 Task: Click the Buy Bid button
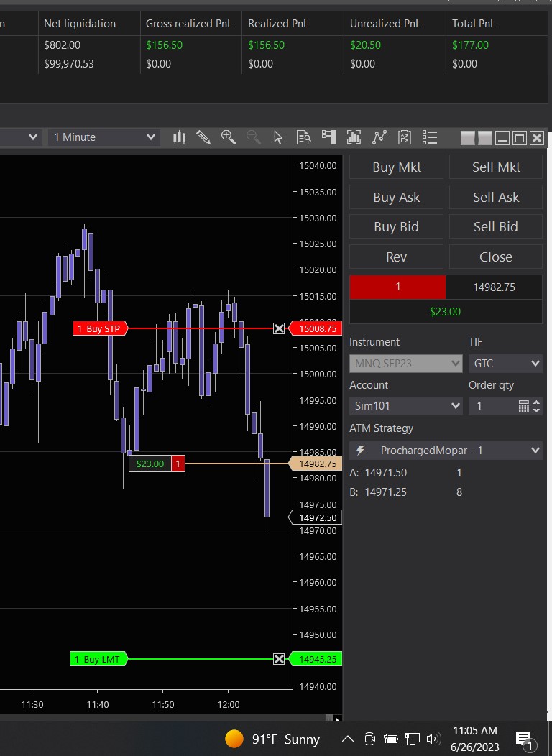click(x=396, y=227)
